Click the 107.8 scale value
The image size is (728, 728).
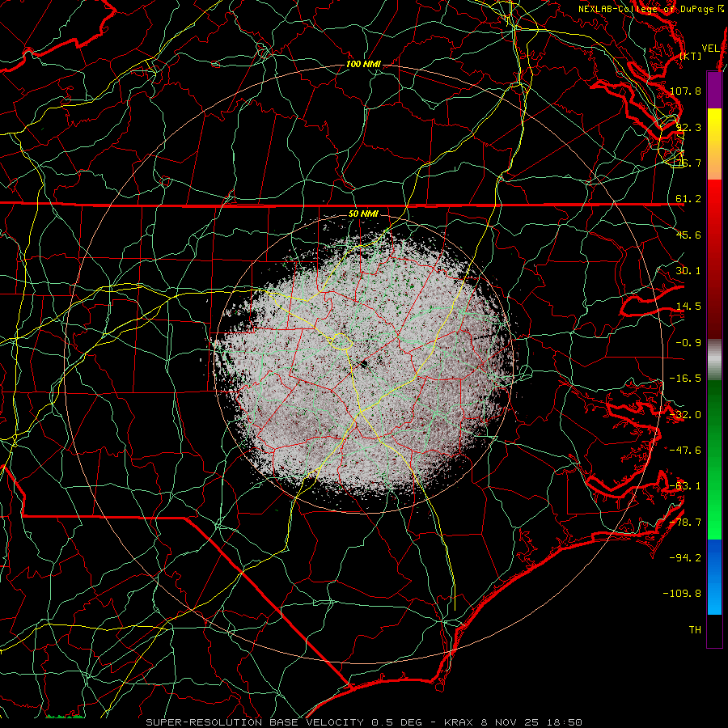pyautogui.click(x=685, y=91)
